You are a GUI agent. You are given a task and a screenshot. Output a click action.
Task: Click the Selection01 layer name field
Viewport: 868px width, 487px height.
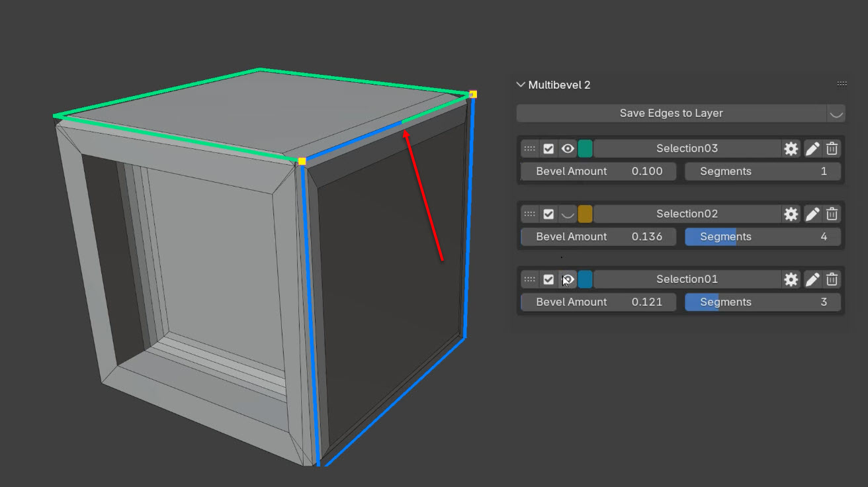pos(687,279)
